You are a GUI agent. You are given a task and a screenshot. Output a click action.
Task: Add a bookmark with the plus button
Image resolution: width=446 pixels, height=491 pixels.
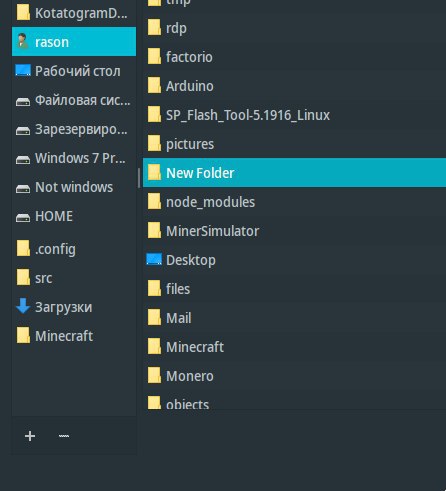coord(30,436)
